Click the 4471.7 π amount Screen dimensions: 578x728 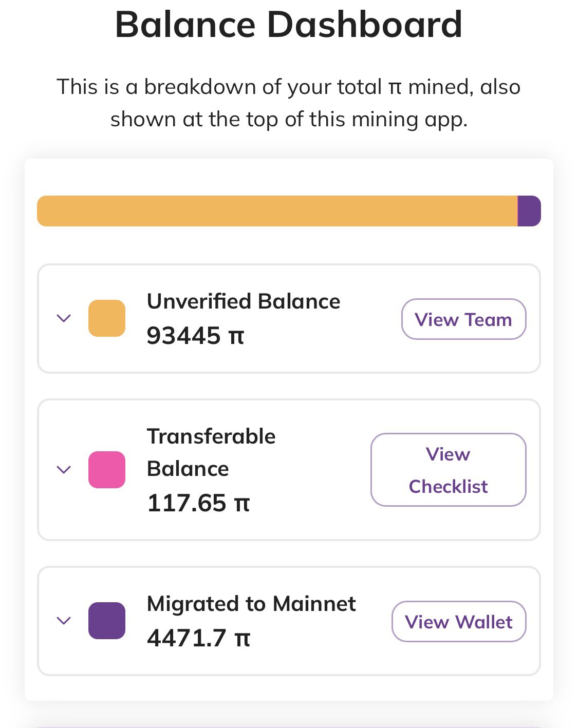[198, 638]
